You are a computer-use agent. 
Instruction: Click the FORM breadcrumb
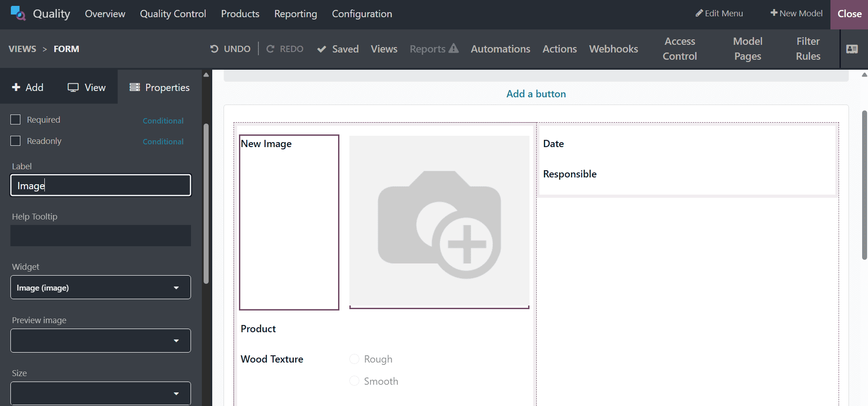[67, 49]
